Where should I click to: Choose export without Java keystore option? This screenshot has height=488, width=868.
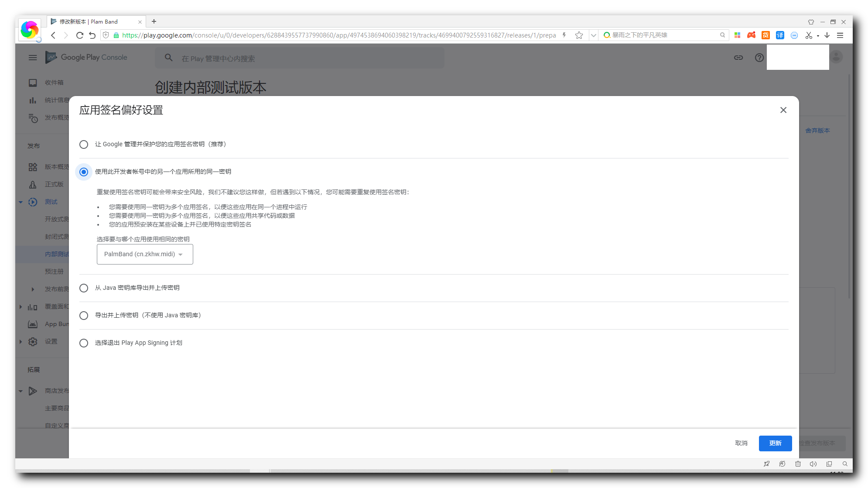(x=84, y=316)
